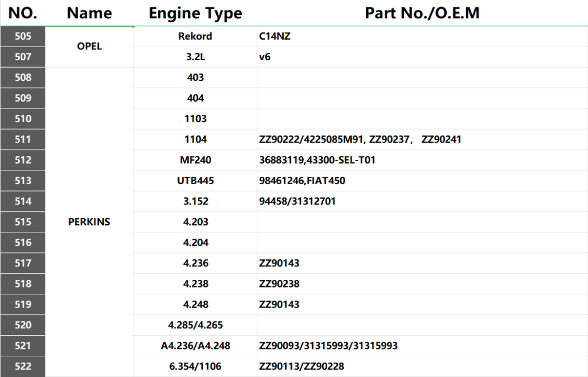Select the "ZZ90222/4225085M91" part number cell
Viewport: 588px width, 377px height.
pyautogui.click(x=422, y=139)
